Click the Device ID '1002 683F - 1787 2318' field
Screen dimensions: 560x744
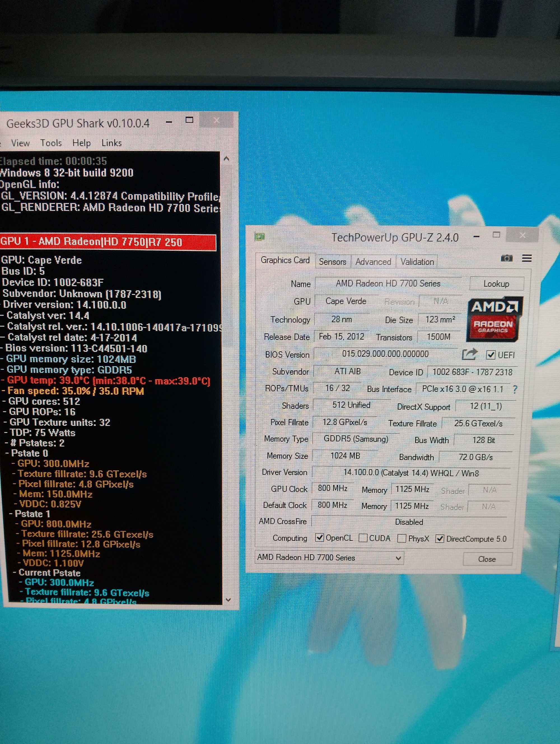[472, 372]
